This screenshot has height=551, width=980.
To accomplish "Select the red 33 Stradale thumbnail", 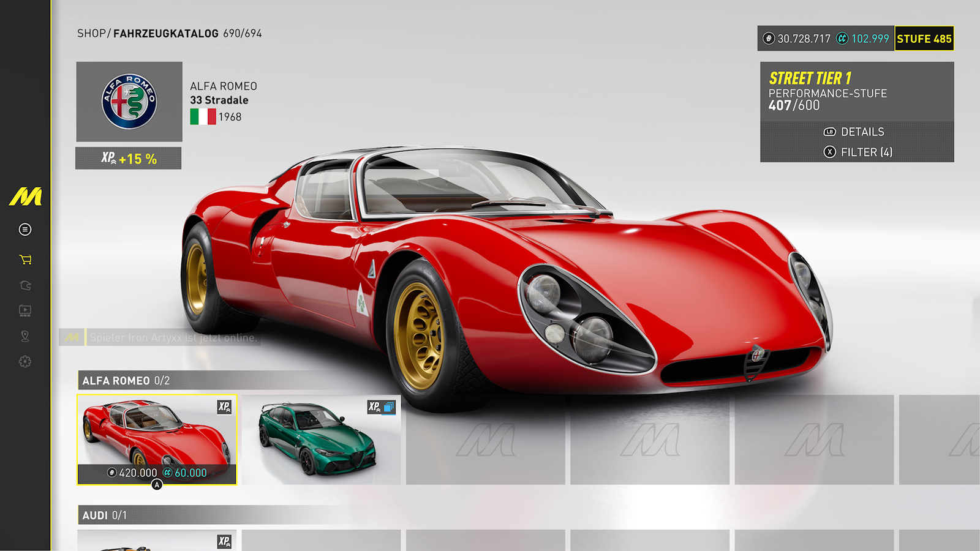I will [157, 440].
